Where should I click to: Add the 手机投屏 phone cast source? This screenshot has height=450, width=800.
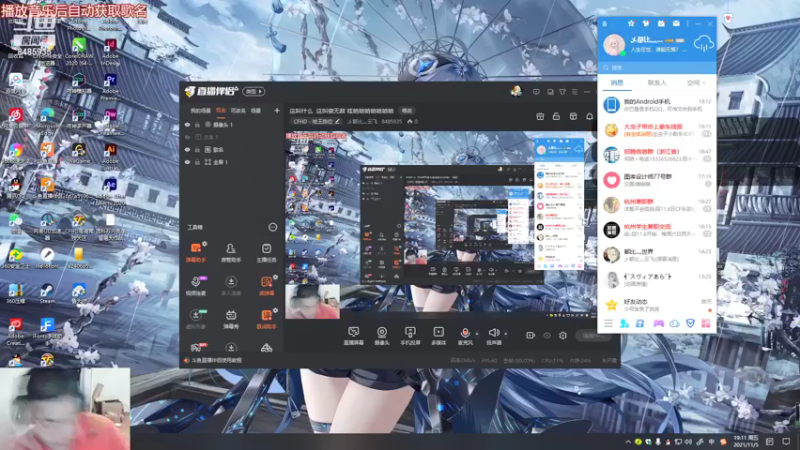click(x=410, y=336)
